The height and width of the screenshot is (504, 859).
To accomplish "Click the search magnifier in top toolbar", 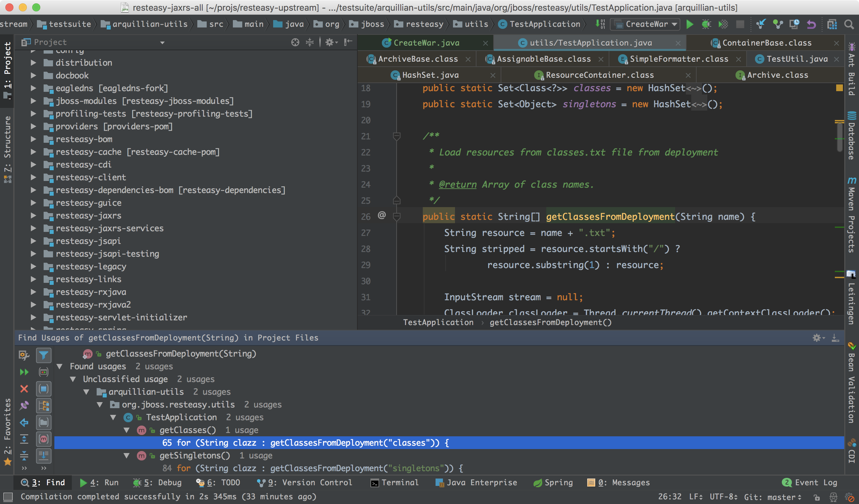I will 849,24.
